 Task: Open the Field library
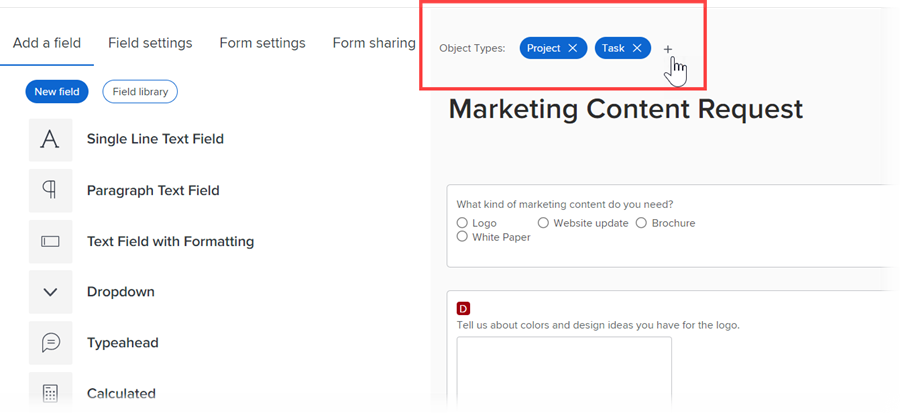click(x=139, y=92)
